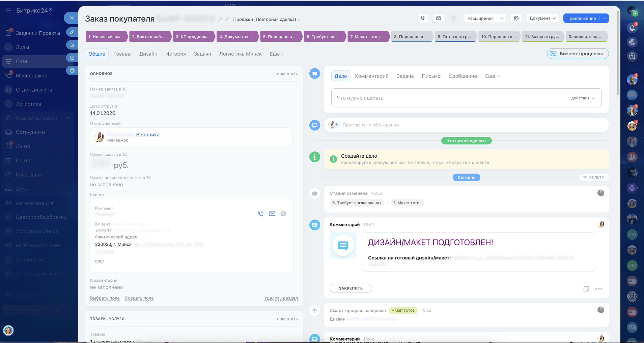Open the responsible person link Вероника
This screenshot has width=644, height=343.
(x=148, y=134)
